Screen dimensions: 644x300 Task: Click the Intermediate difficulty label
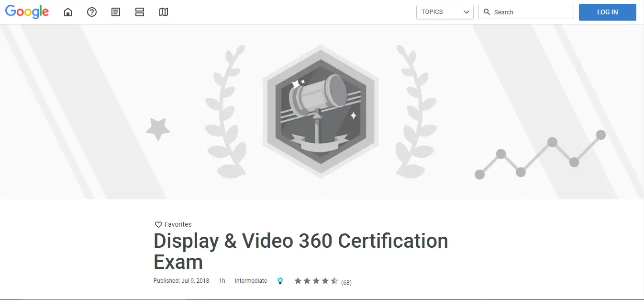pos(251,281)
